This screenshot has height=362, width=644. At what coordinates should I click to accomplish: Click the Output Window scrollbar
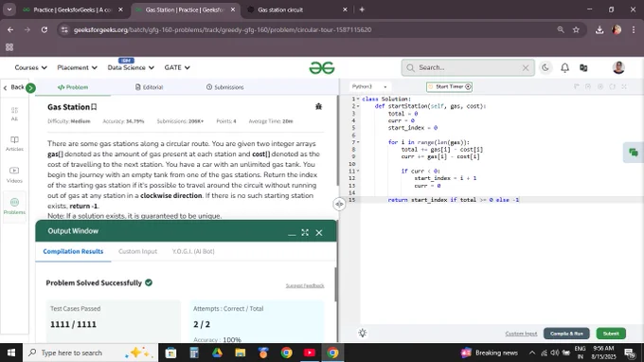336,284
